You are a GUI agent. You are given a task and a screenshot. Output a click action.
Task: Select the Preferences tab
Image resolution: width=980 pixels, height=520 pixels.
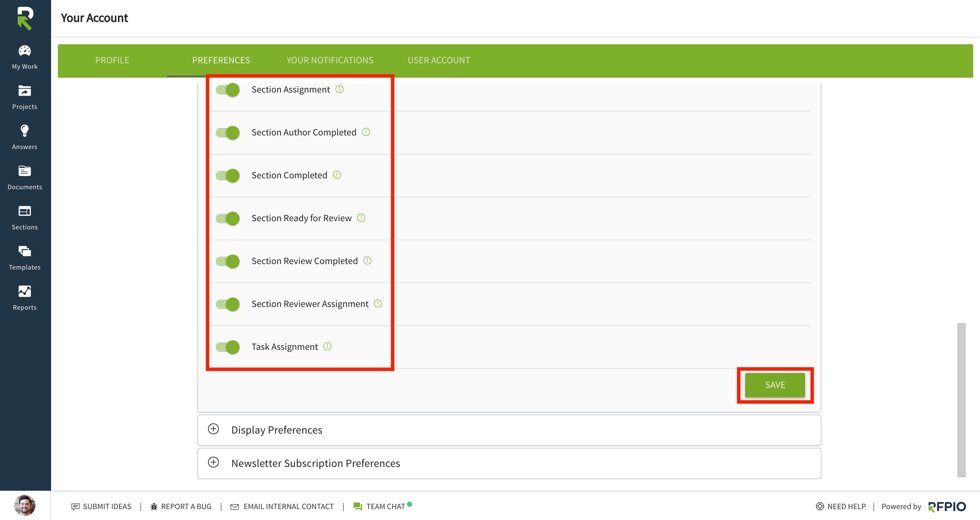(x=221, y=61)
